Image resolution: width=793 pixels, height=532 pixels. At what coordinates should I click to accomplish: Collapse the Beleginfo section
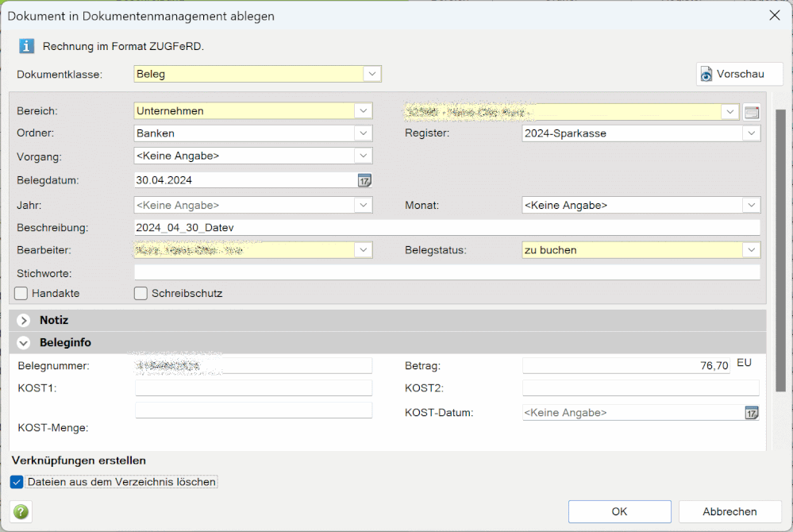(24, 343)
